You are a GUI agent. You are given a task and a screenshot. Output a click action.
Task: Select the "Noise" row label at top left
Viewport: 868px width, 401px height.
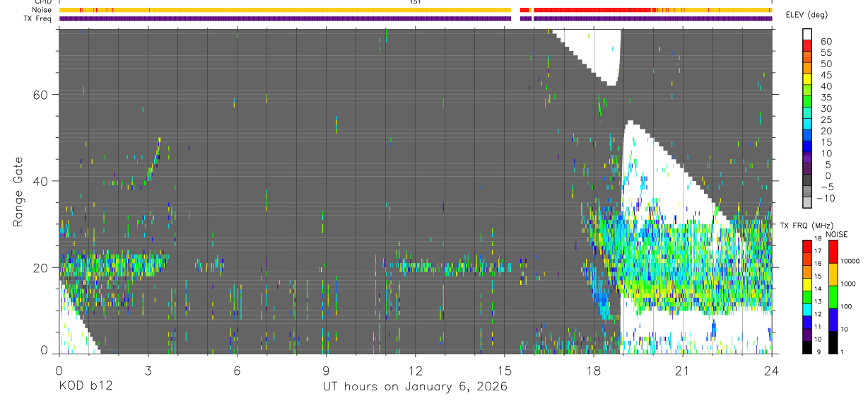click(42, 10)
